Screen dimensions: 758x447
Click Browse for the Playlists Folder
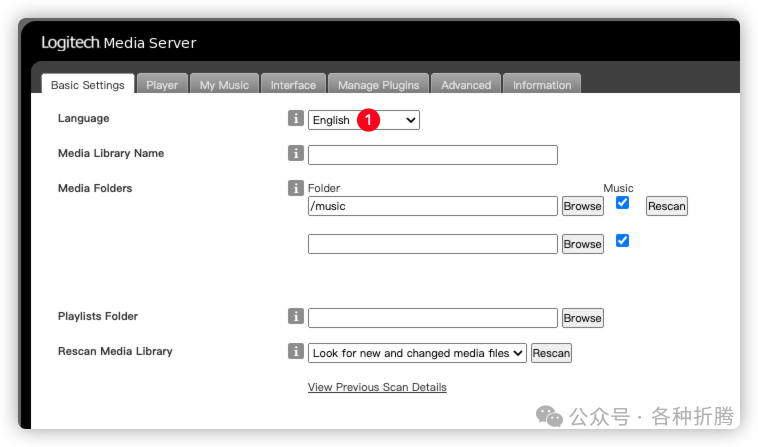pyautogui.click(x=583, y=318)
